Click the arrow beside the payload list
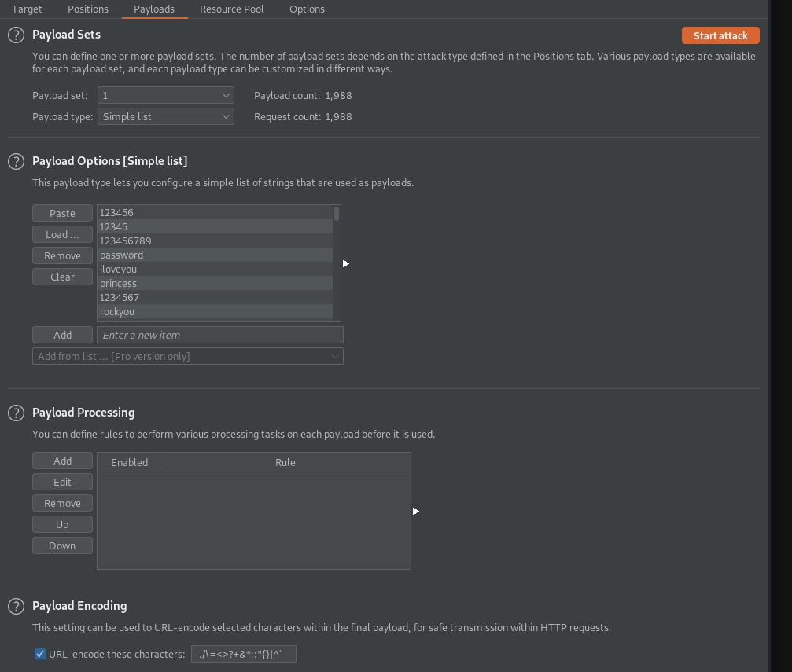Image resolution: width=792 pixels, height=672 pixels. tap(345, 263)
